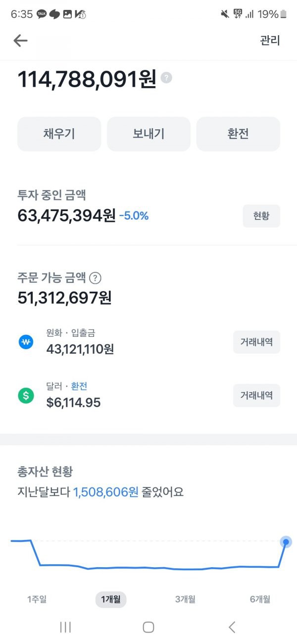297x644 pixels.
Task: Tap the 보내기 button
Action: 148,134
